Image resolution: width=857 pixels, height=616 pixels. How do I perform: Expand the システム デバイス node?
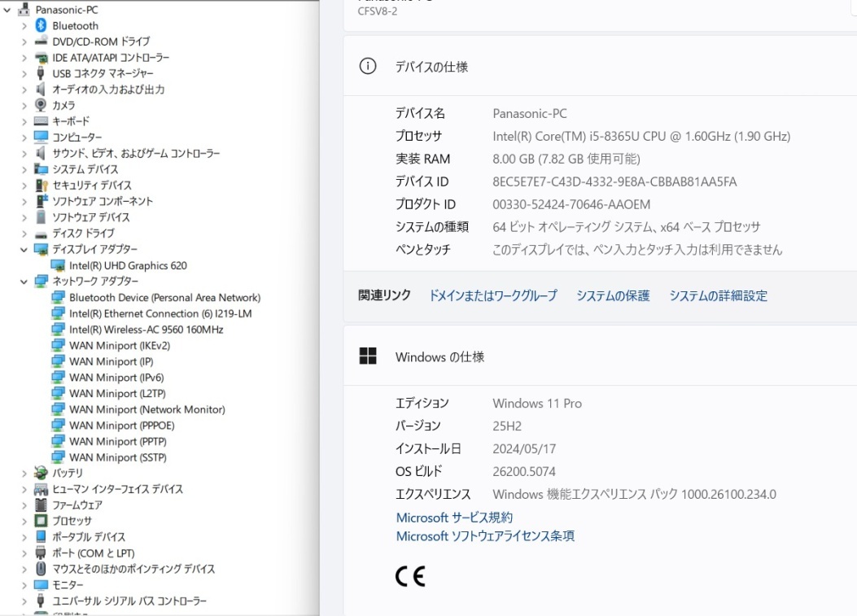click(x=24, y=169)
